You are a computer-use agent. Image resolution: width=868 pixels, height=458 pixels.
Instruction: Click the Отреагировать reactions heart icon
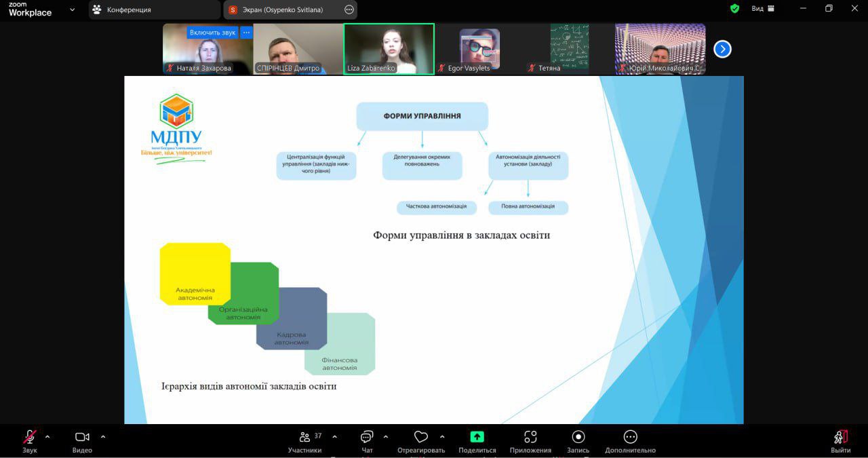pyautogui.click(x=421, y=438)
